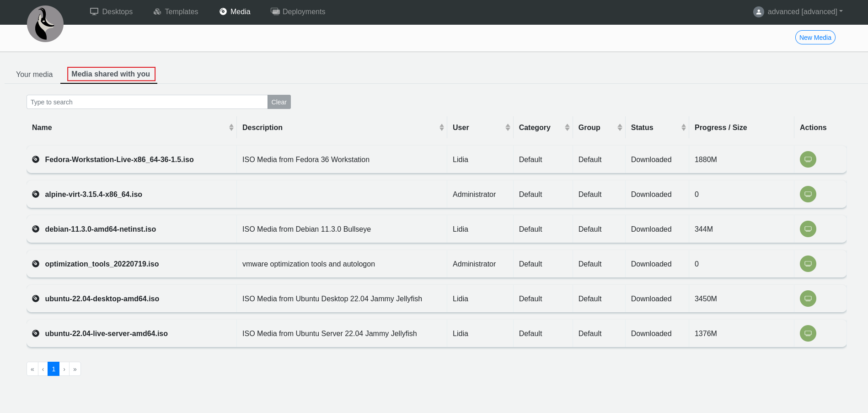This screenshot has height=413, width=868.
Task: Open the advanced user account dropdown
Action: (798, 12)
